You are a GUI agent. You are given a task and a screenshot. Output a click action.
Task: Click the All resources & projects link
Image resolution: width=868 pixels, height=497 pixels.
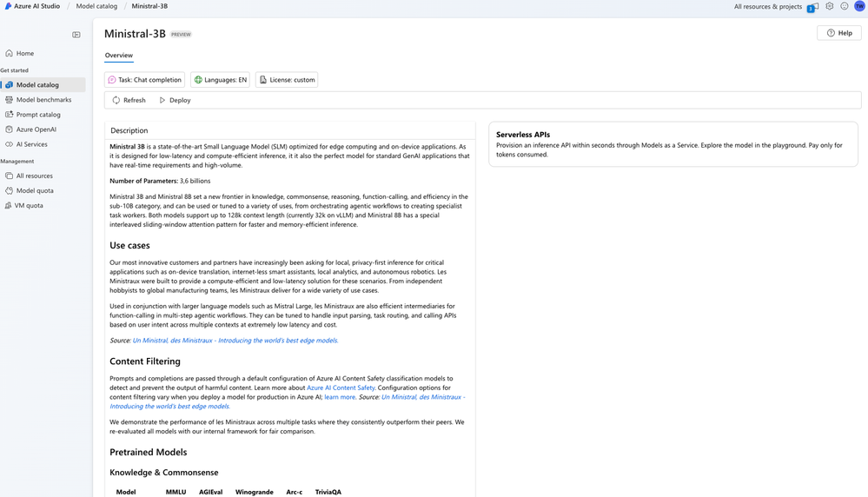point(768,7)
